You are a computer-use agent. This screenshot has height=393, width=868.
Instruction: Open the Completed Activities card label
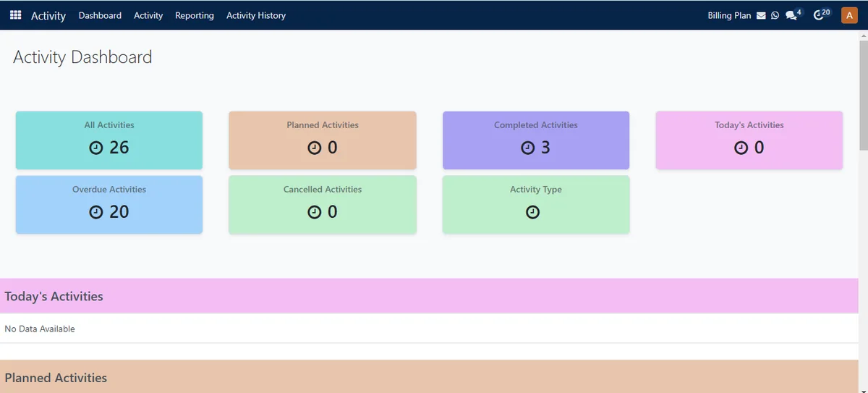point(536,125)
